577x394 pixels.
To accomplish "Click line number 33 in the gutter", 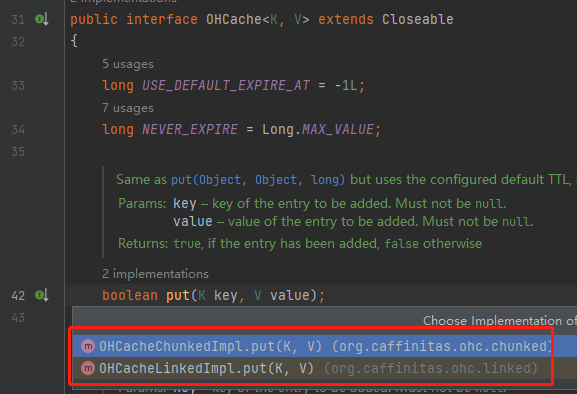I will coord(18,86).
